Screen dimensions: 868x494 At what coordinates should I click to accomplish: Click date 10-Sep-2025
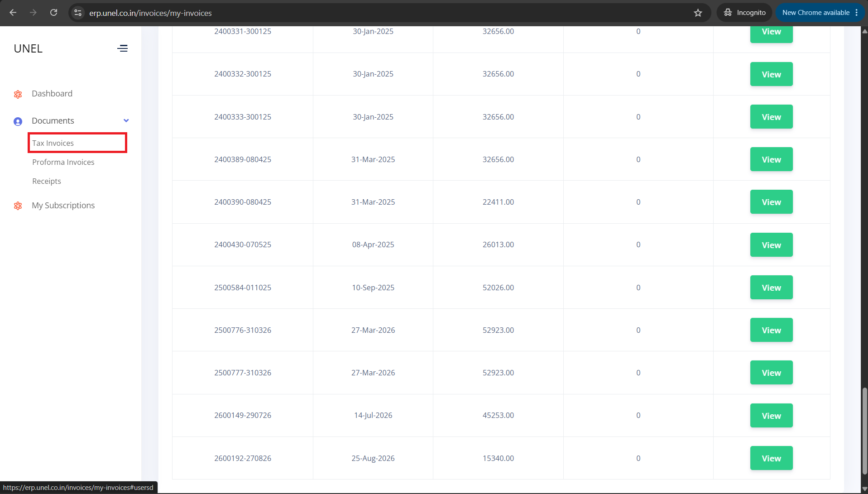pos(373,288)
